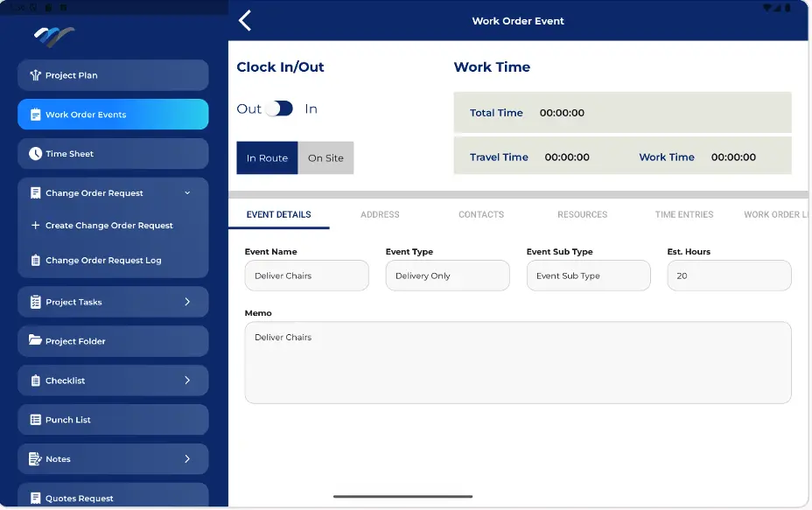Viewport: 812px width, 510px height.
Task: Switch to the Contacts tab
Action: [481, 214]
